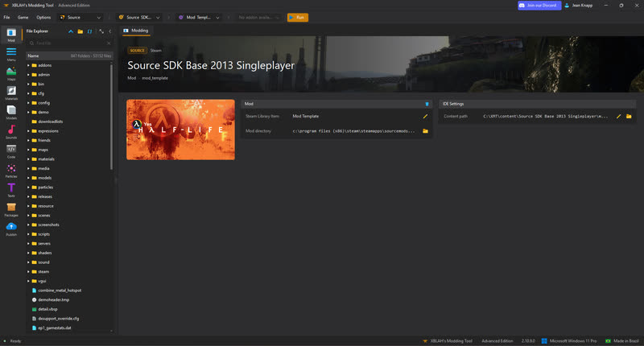Image resolution: width=644 pixels, height=346 pixels.
Task: Click the Half-Life mod thumbnail image
Action: click(180, 130)
